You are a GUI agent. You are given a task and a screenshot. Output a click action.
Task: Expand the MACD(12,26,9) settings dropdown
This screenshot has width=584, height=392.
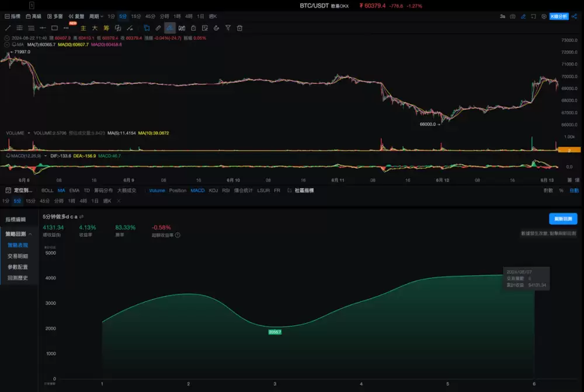click(46, 156)
